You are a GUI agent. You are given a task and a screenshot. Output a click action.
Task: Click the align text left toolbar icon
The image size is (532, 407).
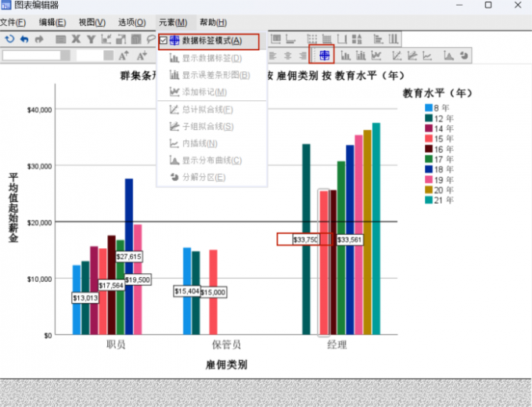pos(273,56)
